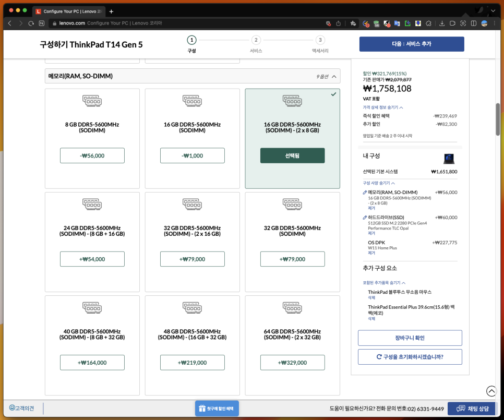Go to step 3 액세서리
Screen dimensions: 504x420
pyautogui.click(x=320, y=44)
